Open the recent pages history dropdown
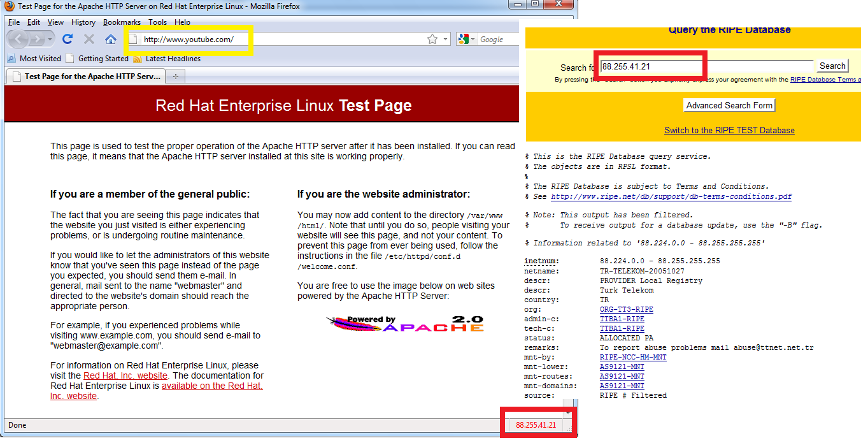The width and height of the screenshot is (868, 443). 50,39
